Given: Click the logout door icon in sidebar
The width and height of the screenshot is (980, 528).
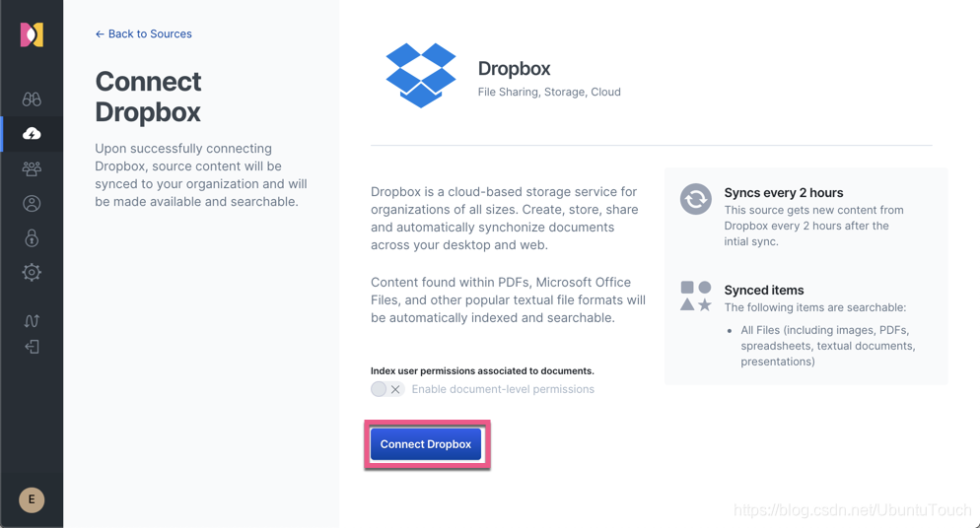Looking at the screenshot, I should coord(32,347).
